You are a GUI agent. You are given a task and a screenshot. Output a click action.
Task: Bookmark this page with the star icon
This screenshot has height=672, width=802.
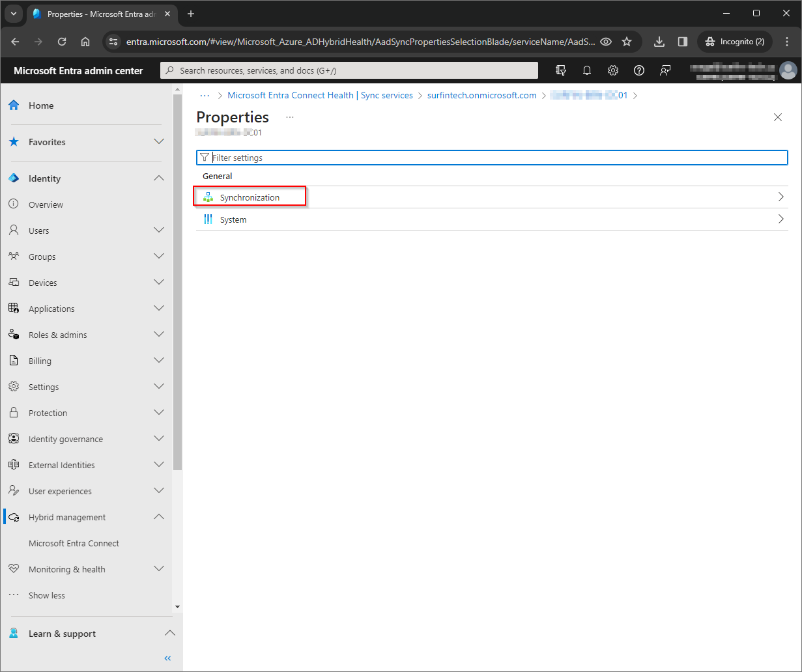click(x=627, y=42)
